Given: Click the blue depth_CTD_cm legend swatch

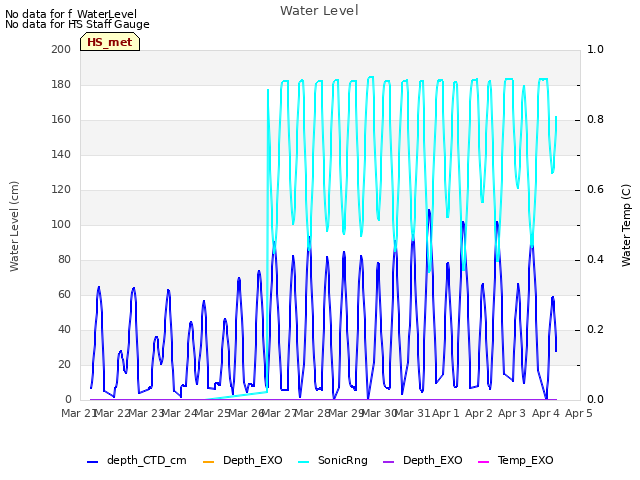Looking at the screenshot, I should pyautogui.click(x=93, y=462).
